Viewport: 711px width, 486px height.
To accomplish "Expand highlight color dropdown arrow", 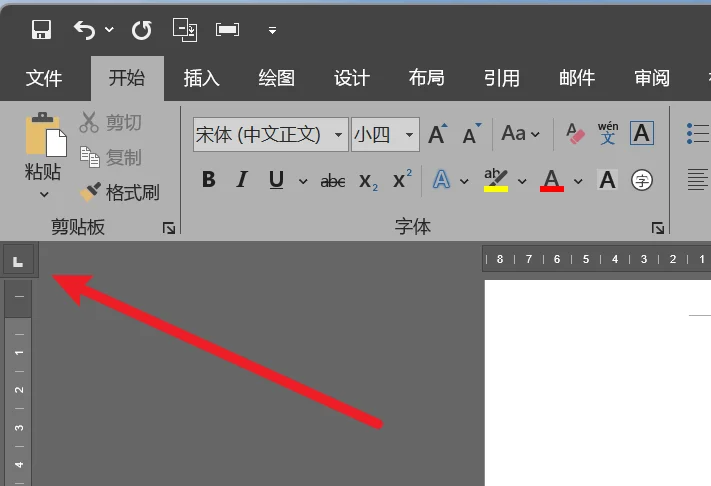I will 522,181.
